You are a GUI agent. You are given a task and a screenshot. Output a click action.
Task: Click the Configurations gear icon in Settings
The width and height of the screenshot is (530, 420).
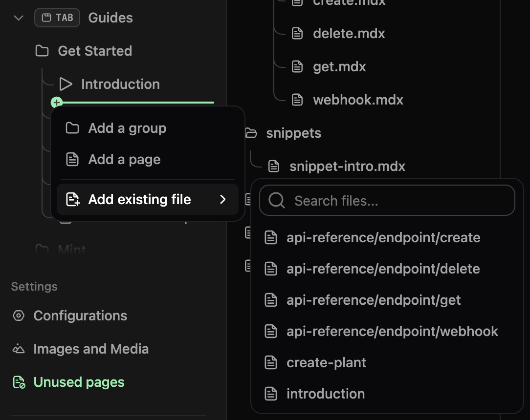[18, 315]
